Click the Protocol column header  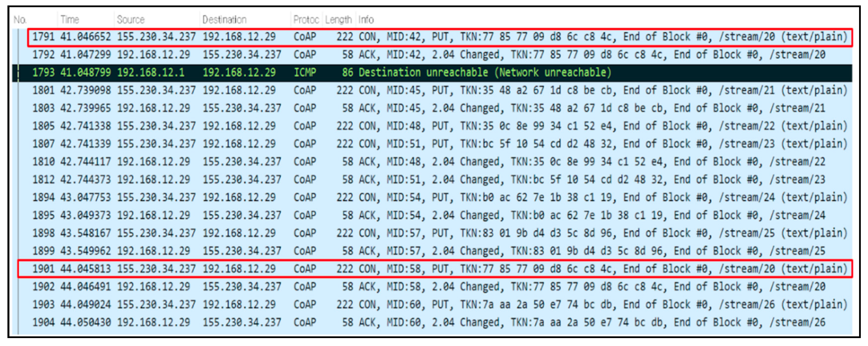[306, 20]
